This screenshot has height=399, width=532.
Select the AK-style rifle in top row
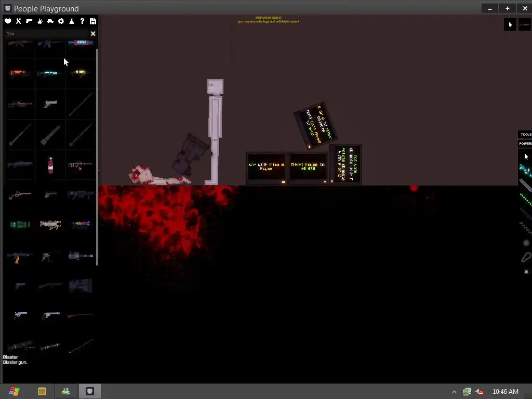point(20,43)
